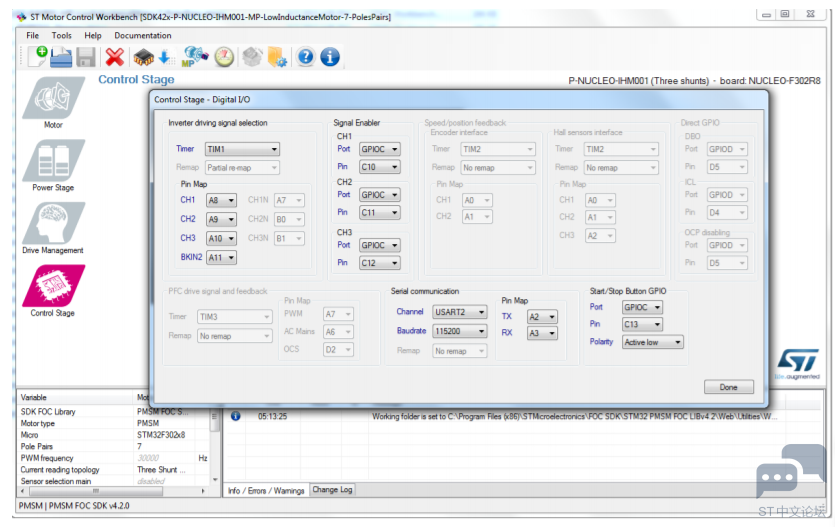Open the gauge monitor icon
The image size is (835, 527).
point(224,57)
